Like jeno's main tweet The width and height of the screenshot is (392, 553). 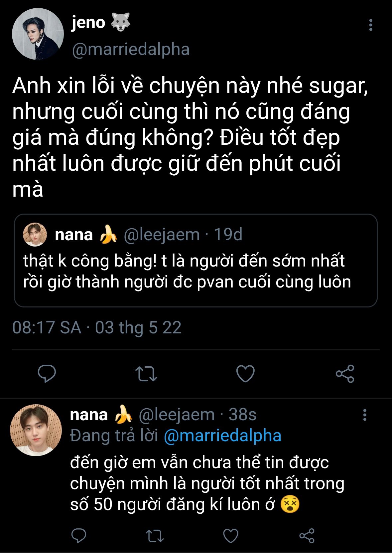click(245, 373)
